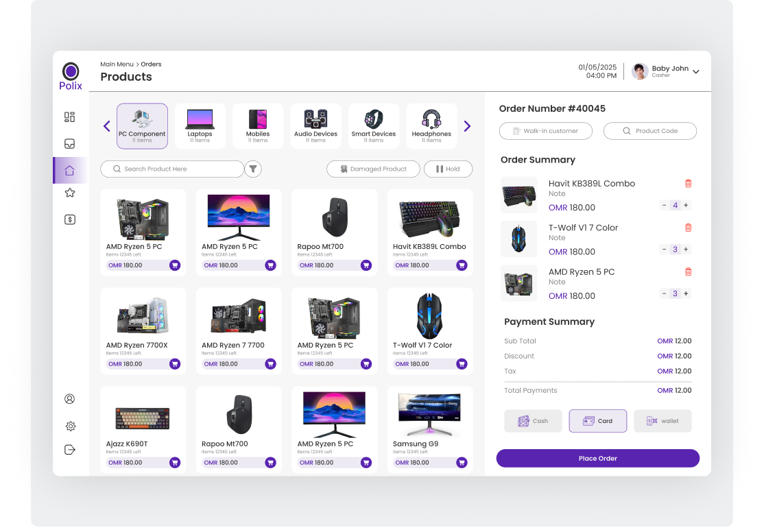Select Audio Devices category
Screen dimensions: 764x532
coord(315,126)
